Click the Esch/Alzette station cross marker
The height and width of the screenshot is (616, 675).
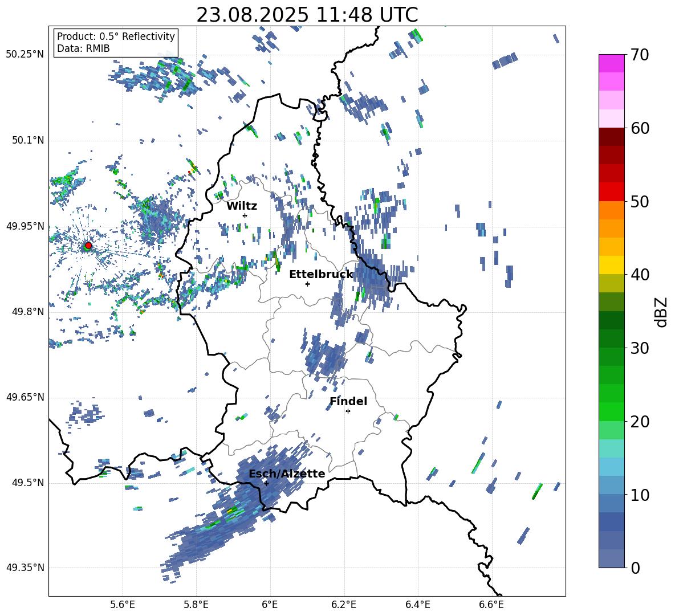coord(266,483)
